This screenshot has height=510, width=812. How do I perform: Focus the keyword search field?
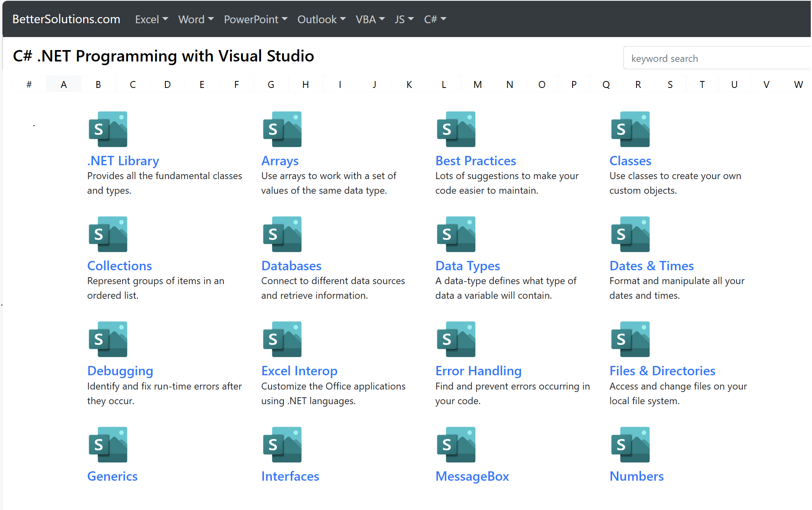[718, 58]
